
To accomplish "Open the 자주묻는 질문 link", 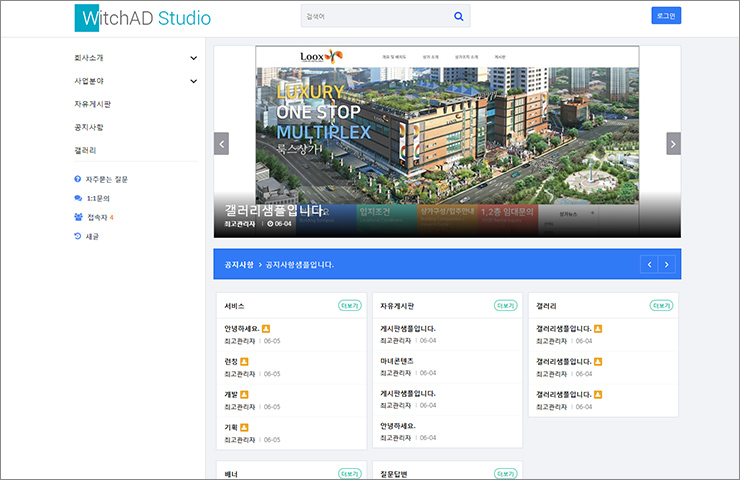I will [x=107, y=179].
